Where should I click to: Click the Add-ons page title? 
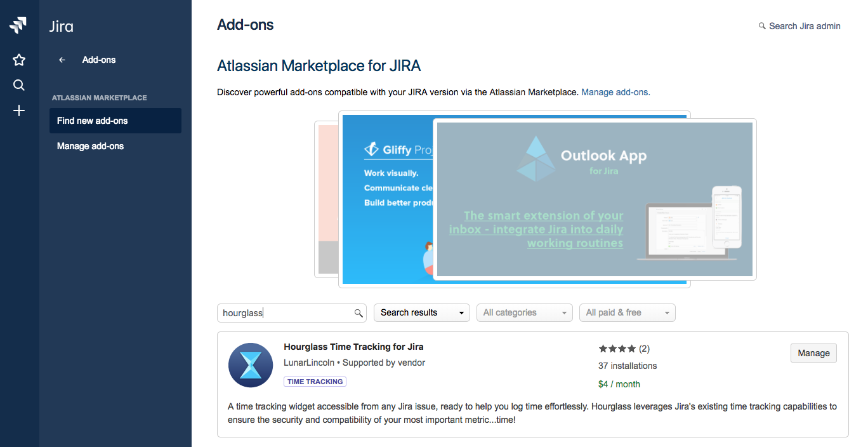point(246,25)
